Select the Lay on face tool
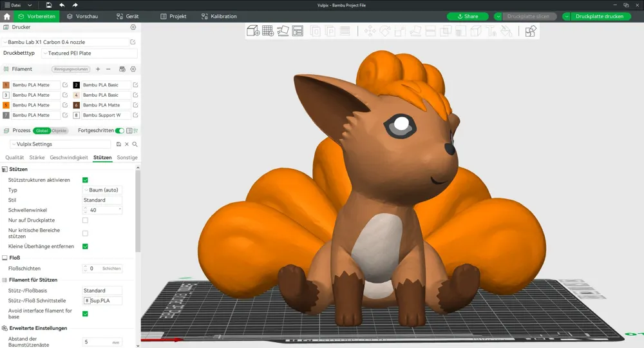 pyautogui.click(x=415, y=31)
